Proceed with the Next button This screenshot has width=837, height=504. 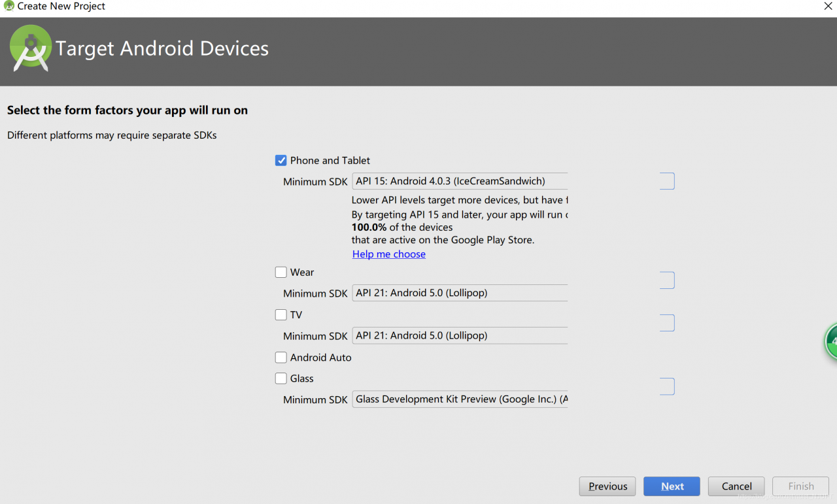(672, 486)
